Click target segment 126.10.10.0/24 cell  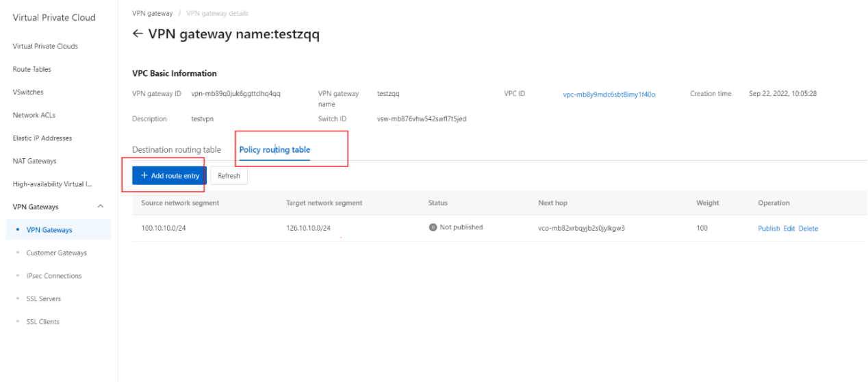309,228
